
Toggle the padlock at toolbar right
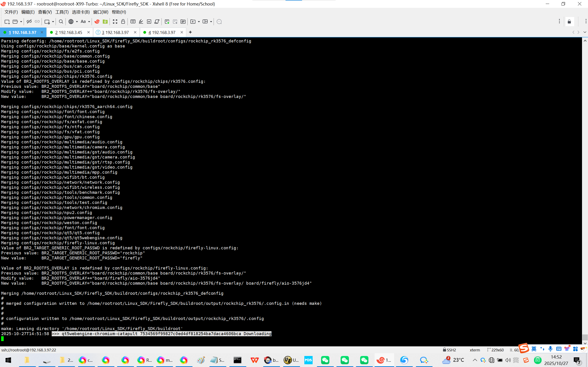click(x=569, y=22)
